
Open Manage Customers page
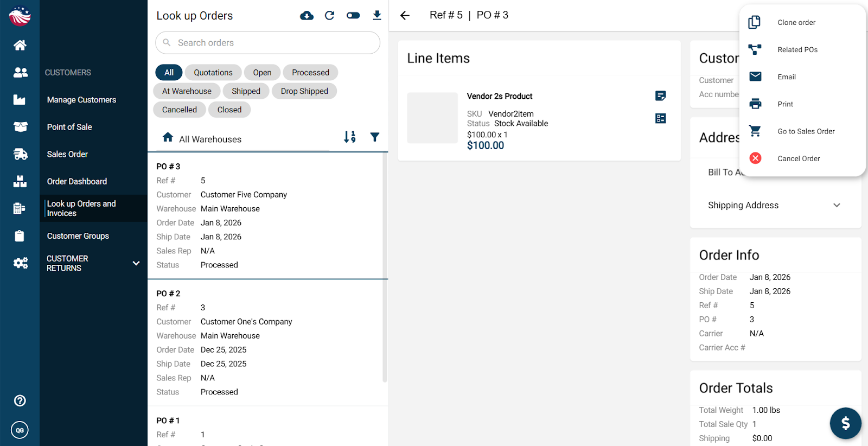81,100
